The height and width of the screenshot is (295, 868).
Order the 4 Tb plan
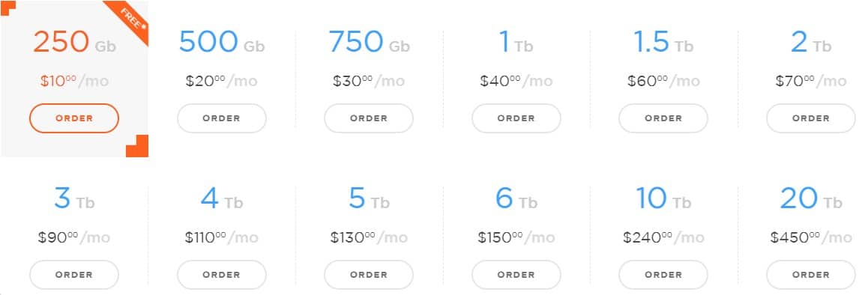pos(221,275)
